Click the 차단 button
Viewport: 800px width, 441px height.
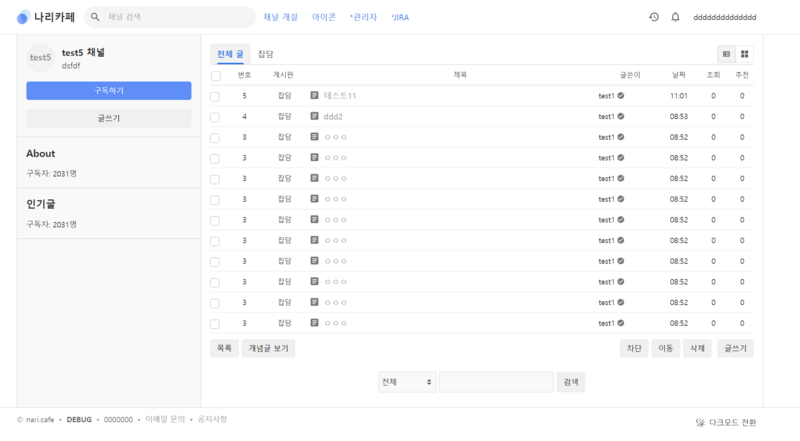tap(634, 348)
